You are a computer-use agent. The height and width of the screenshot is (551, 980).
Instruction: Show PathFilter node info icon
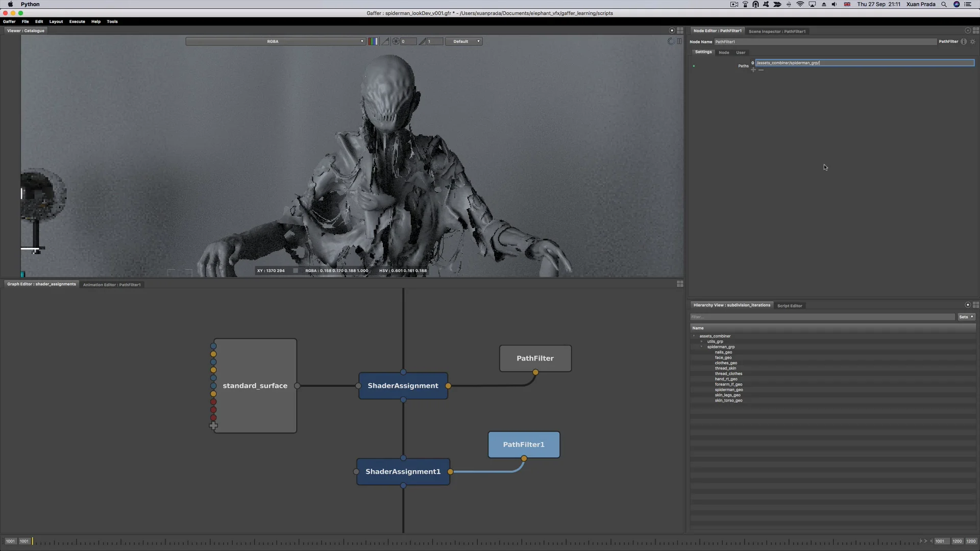click(x=964, y=42)
